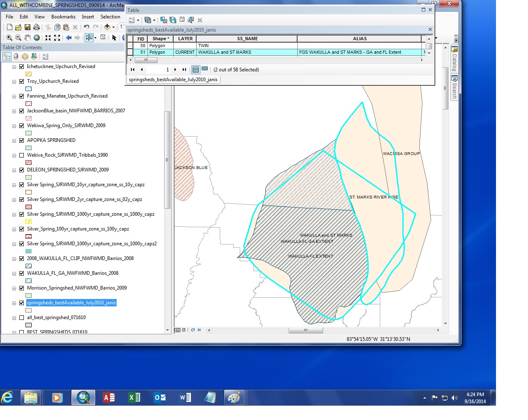
Task: Move to last record button
Action: pos(184,69)
